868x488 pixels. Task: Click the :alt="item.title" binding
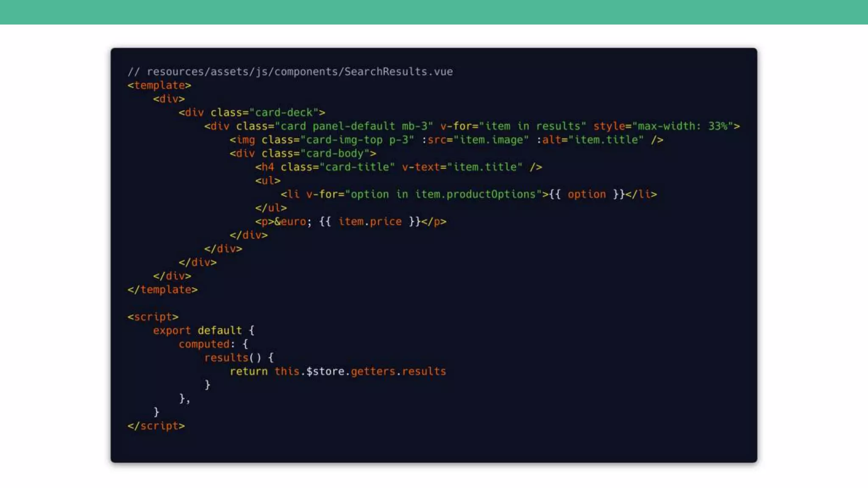[590, 140]
